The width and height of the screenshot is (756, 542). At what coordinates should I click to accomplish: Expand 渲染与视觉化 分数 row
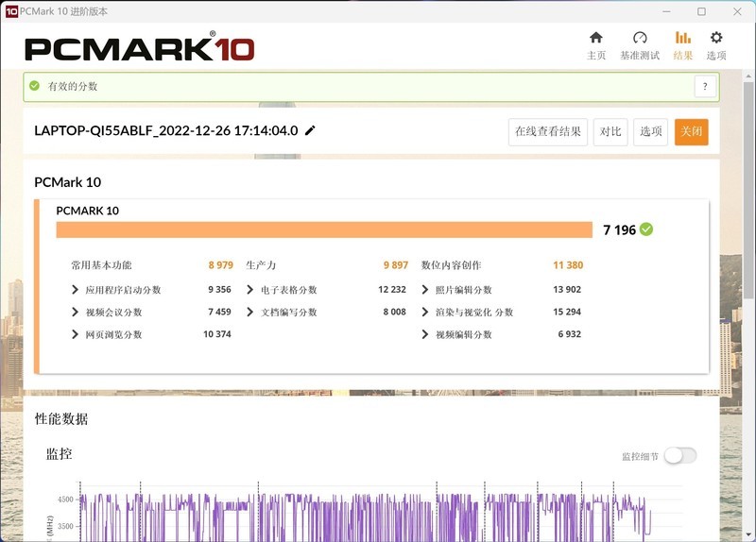pos(424,312)
